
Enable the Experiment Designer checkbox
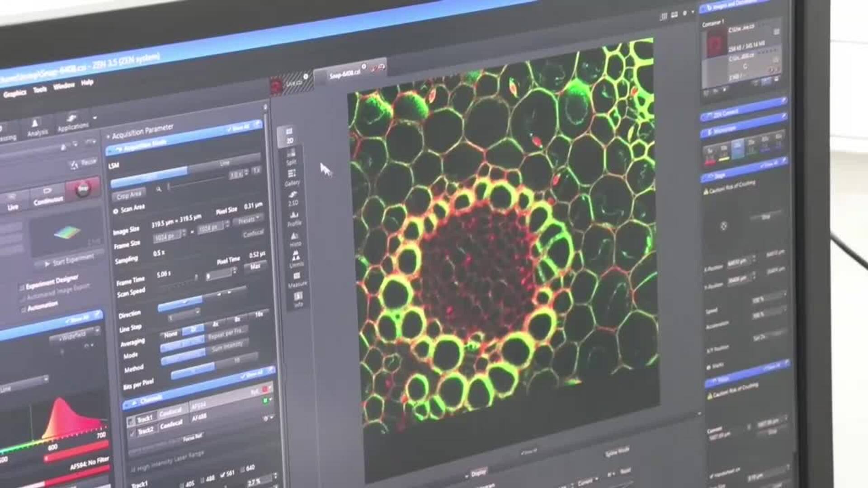point(22,287)
